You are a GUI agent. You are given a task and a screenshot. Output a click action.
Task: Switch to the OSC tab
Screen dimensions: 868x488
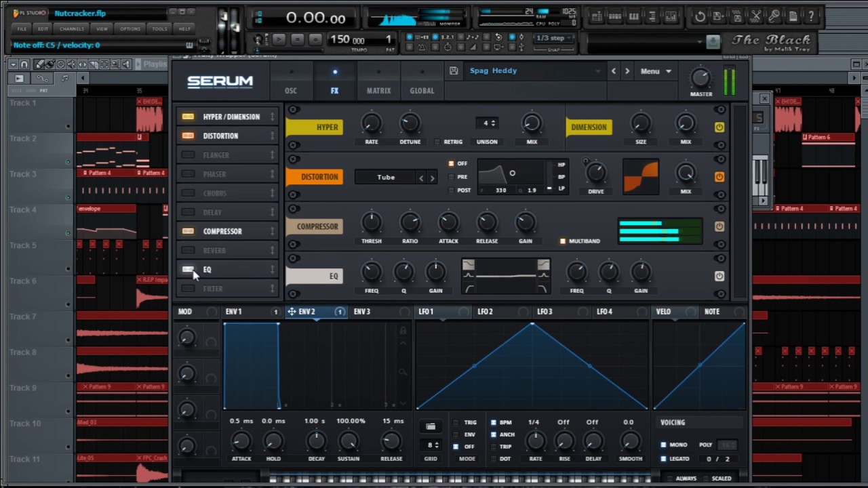pos(291,81)
